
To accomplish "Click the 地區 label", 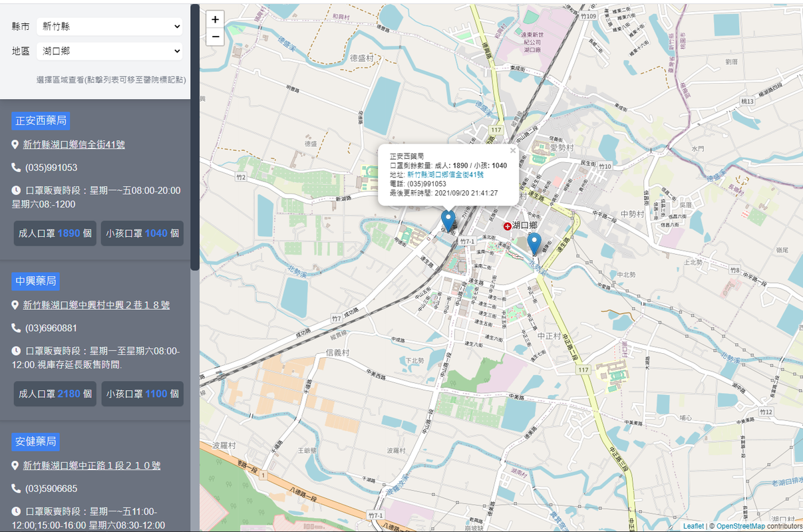I will click(x=21, y=51).
